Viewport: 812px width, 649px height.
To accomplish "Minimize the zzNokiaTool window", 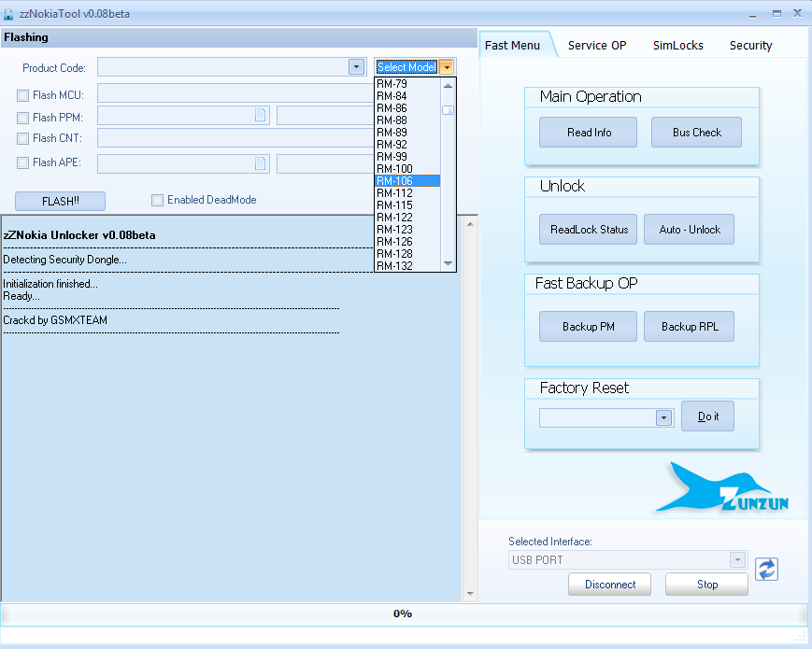I will pos(752,15).
